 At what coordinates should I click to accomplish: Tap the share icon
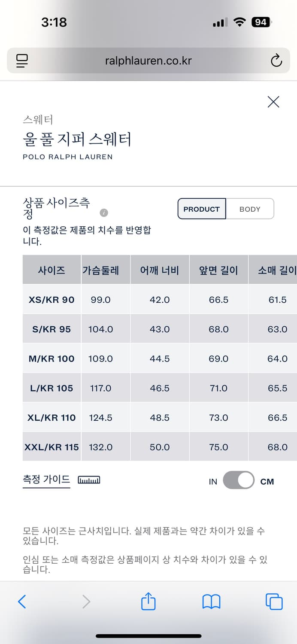148,601
